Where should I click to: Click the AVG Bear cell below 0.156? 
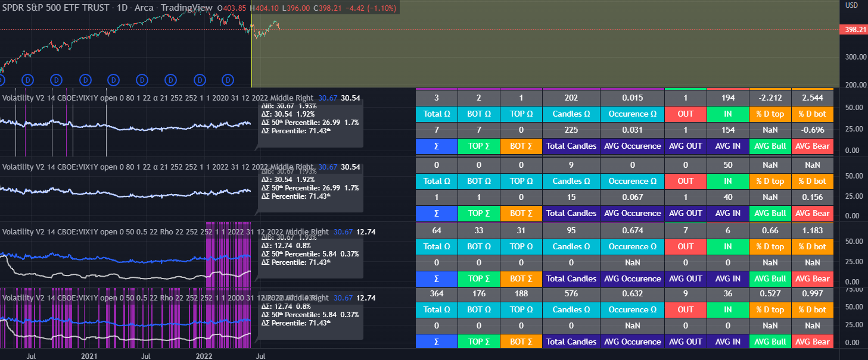(813, 213)
